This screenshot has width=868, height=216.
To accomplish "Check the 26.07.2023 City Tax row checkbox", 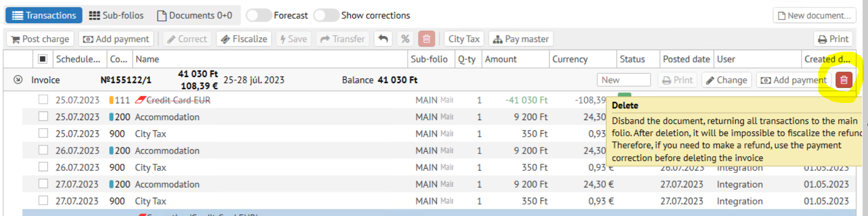I will [x=43, y=167].
